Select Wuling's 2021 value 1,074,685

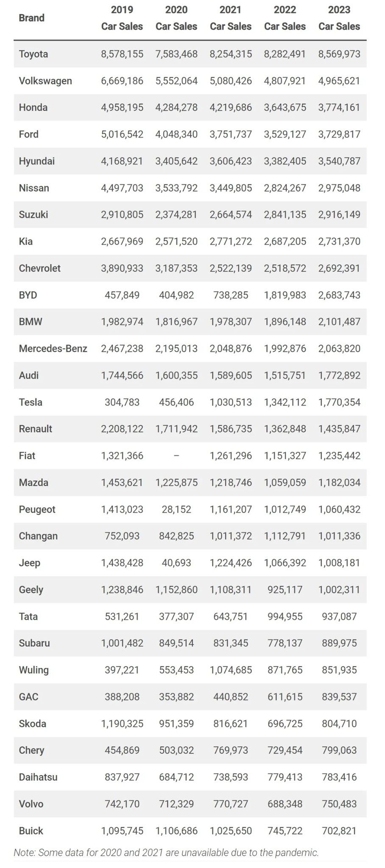point(231,670)
